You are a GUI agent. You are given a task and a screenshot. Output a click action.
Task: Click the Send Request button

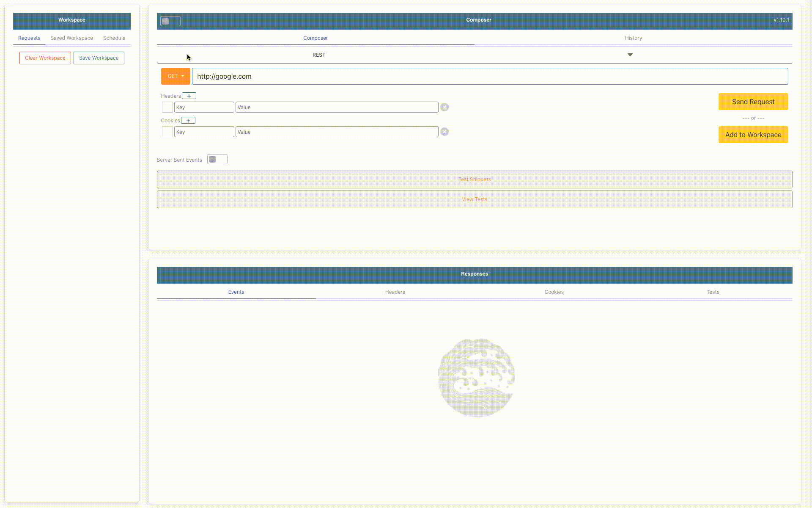point(753,102)
